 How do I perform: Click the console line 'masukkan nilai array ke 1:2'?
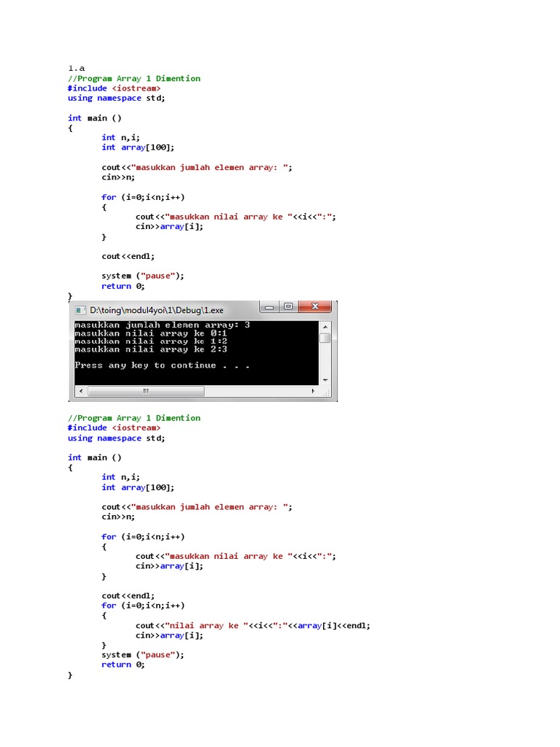[150, 341]
